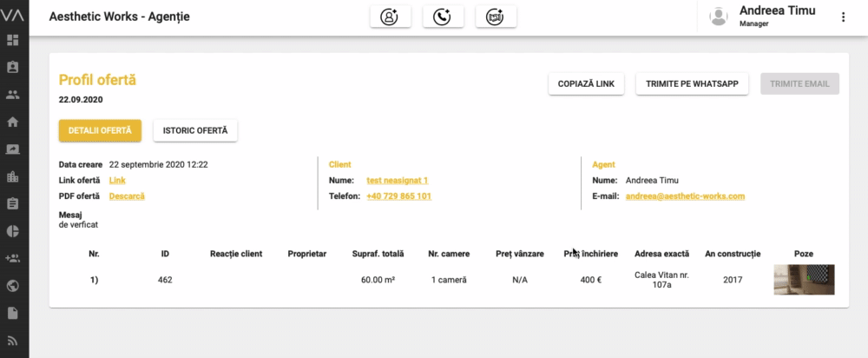Open the three-dot user menu

[843, 17]
